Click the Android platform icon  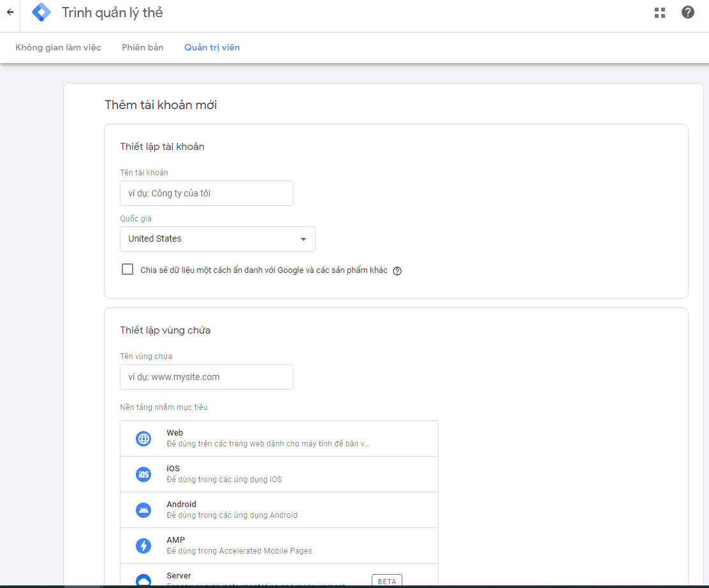pos(143,510)
